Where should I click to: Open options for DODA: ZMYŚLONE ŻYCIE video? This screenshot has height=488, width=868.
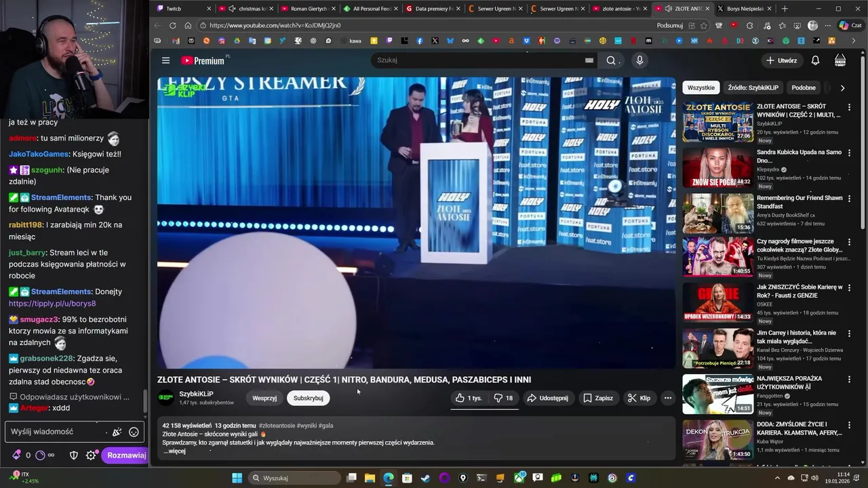click(849, 424)
